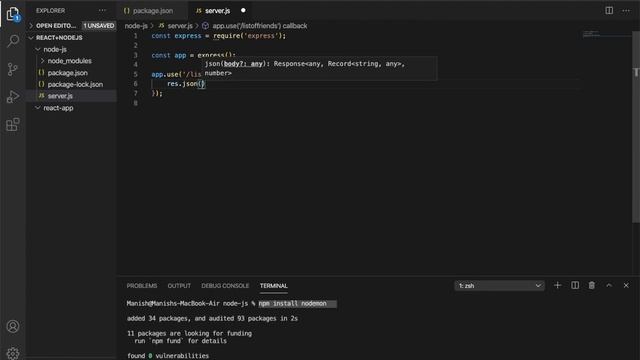Screen dimensions: 640x360
Task: Toggle the react-app folder
Action: (58, 108)
